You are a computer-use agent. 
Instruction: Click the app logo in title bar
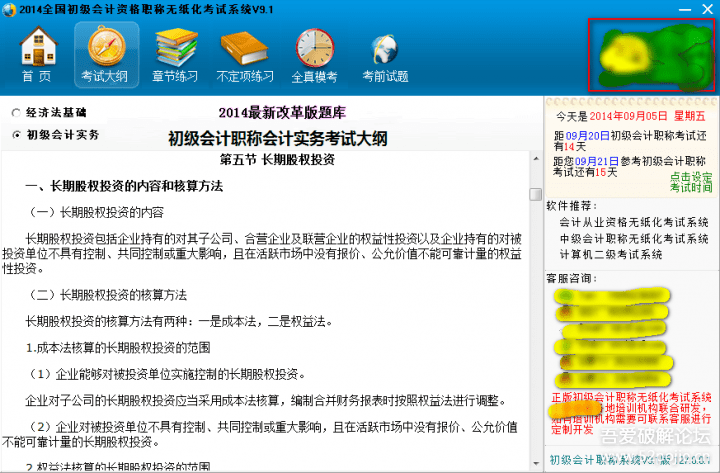pos(10,9)
